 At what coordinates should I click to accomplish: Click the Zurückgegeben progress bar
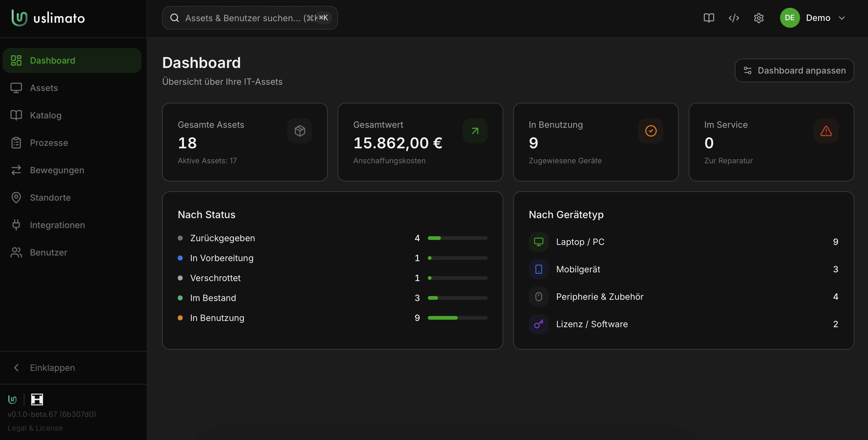[x=458, y=238]
